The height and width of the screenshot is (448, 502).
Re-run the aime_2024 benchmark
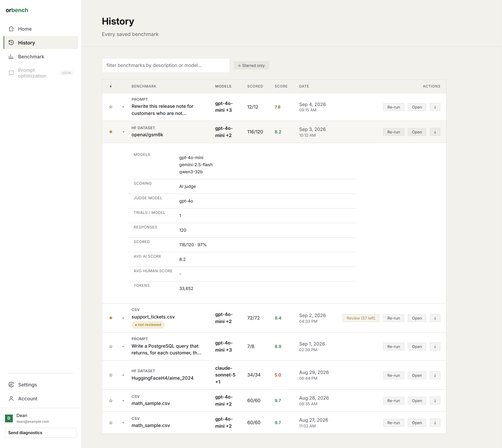[394, 375]
